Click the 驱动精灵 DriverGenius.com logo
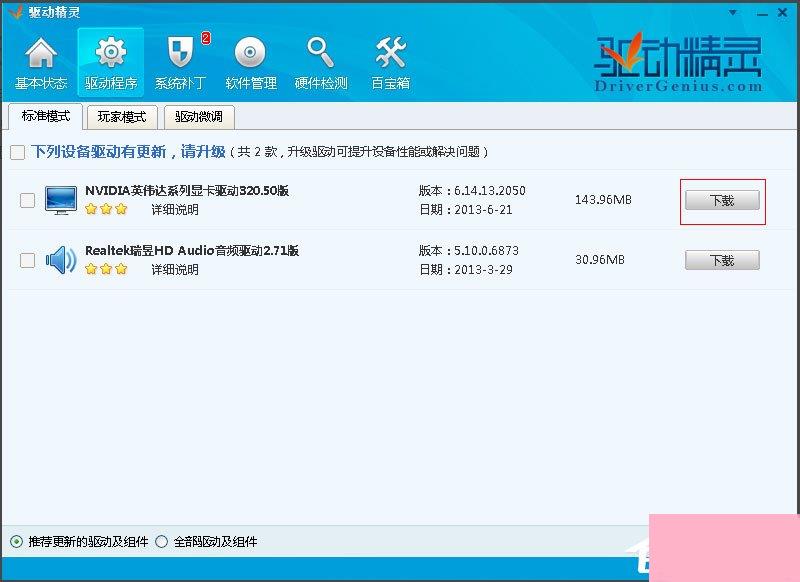 click(679, 64)
